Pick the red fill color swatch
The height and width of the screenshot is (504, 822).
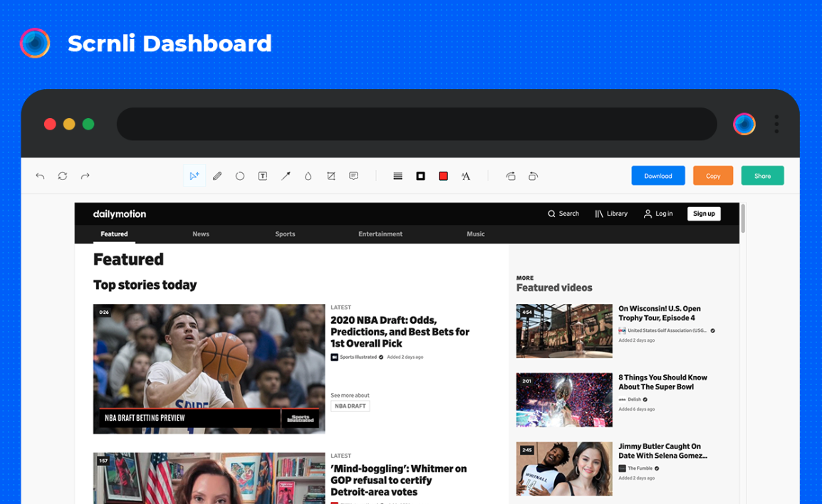click(x=443, y=176)
